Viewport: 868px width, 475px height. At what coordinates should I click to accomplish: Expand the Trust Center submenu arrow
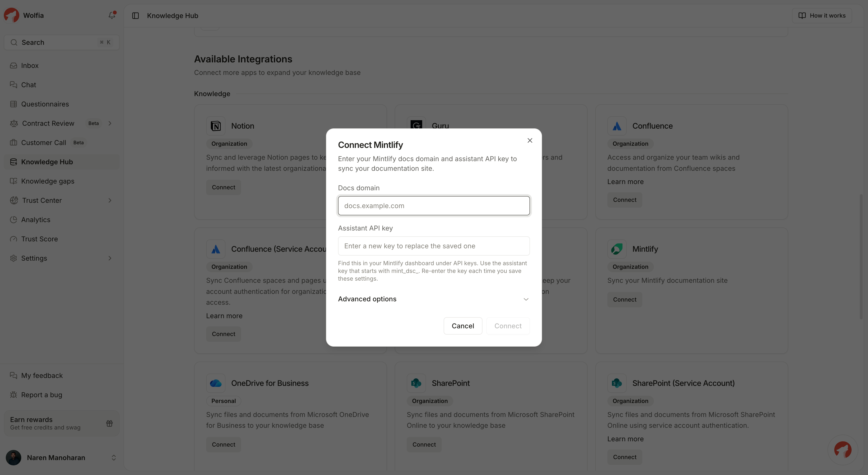click(x=110, y=200)
